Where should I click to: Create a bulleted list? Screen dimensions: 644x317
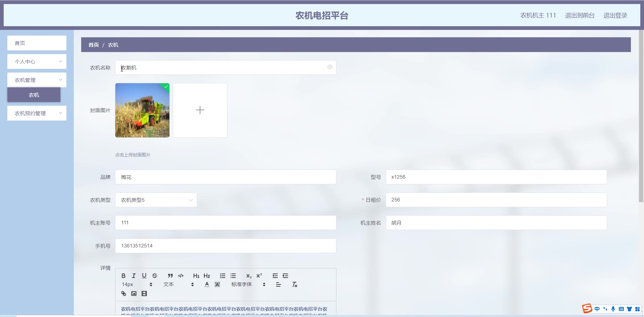[233, 276]
